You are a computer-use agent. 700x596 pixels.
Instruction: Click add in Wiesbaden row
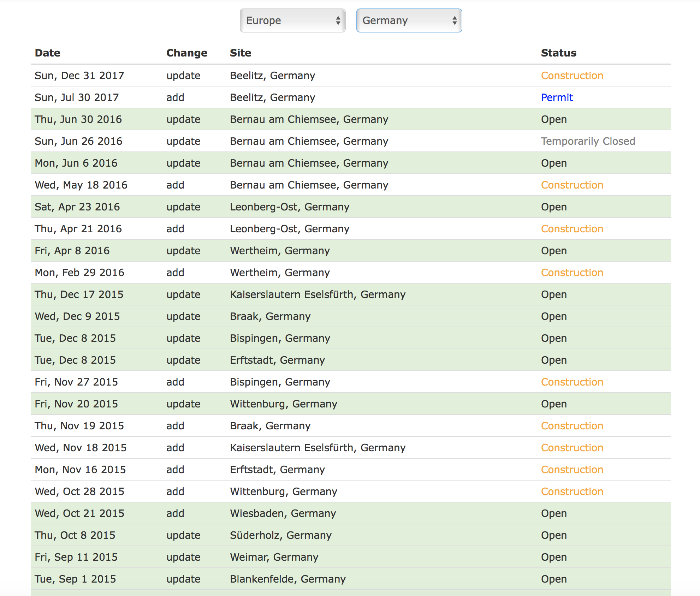pyautogui.click(x=175, y=513)
